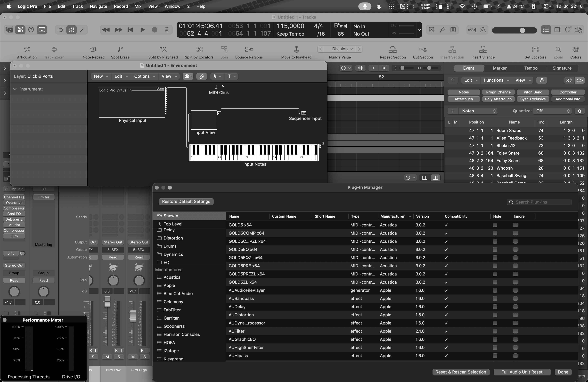Open the Quantize Off popup
This screenshot has height=382, width=588.
click(x=552, y=111)
